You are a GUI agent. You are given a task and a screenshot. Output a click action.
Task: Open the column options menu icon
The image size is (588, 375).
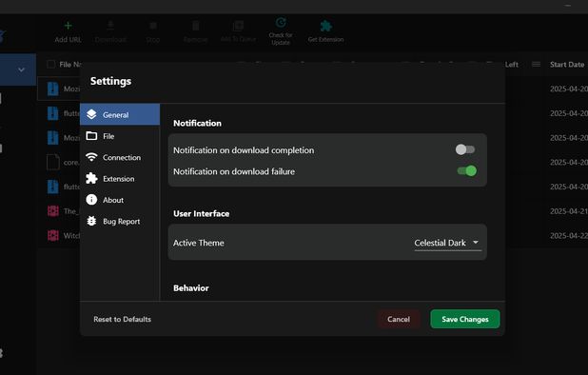537,65
